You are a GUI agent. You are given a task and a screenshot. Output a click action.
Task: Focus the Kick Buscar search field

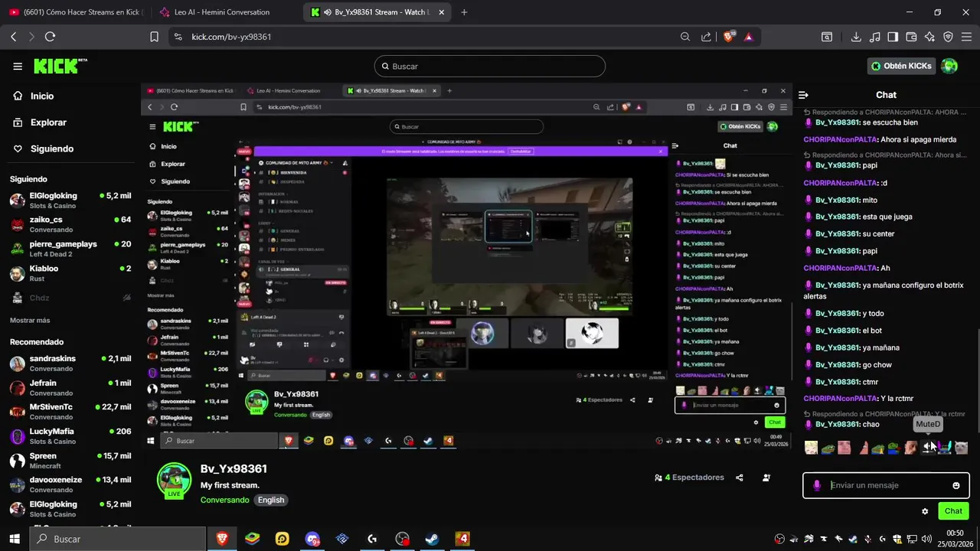[490, 67]
